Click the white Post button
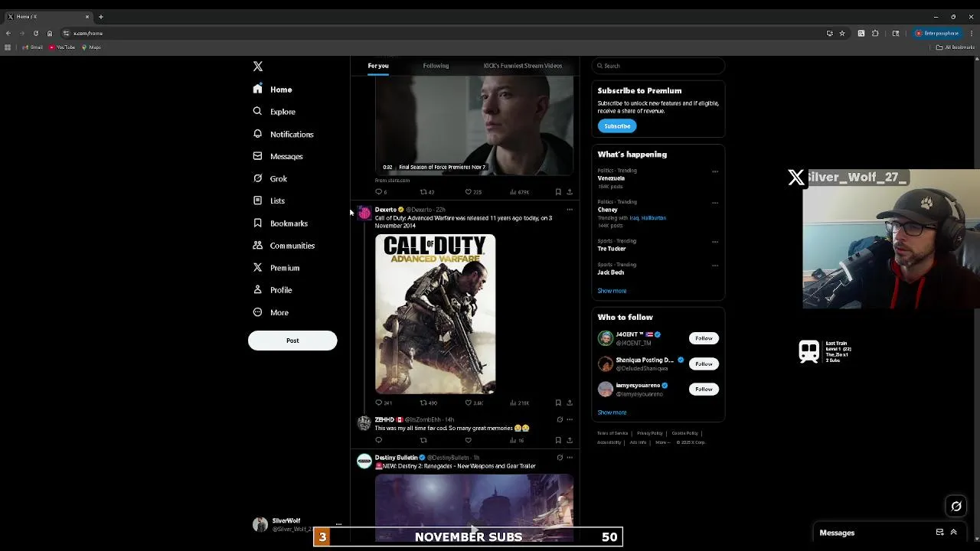Screen dimensions: 980x551 (x=292, y=341)
